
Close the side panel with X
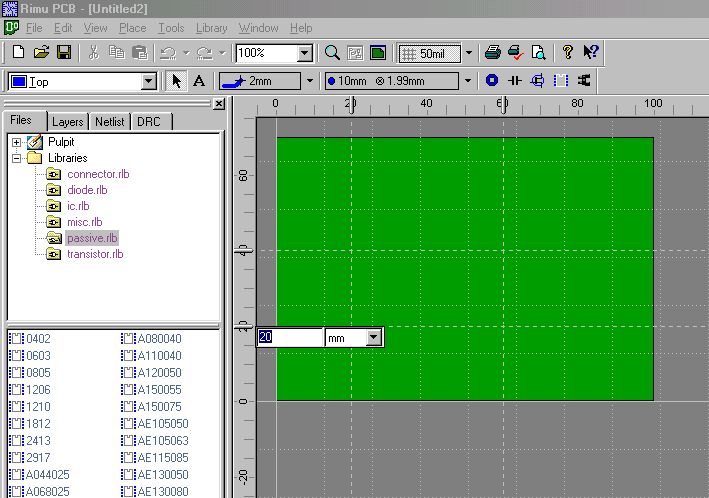coord(219,104)
